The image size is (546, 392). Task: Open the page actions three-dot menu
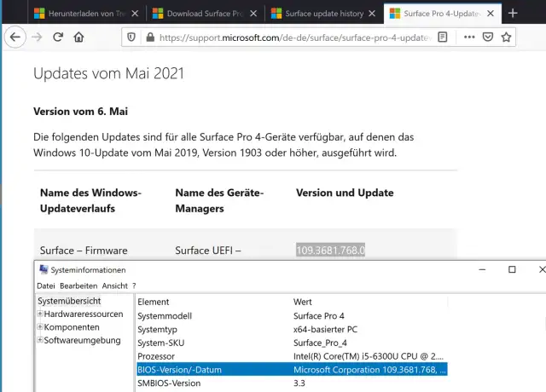tap(467, 37)
